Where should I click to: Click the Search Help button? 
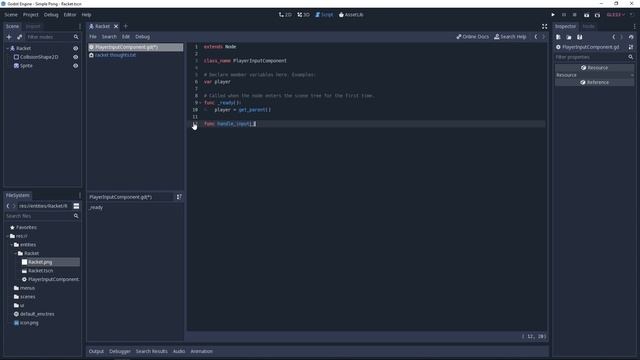pyautogui.click(x=510, y=37)
